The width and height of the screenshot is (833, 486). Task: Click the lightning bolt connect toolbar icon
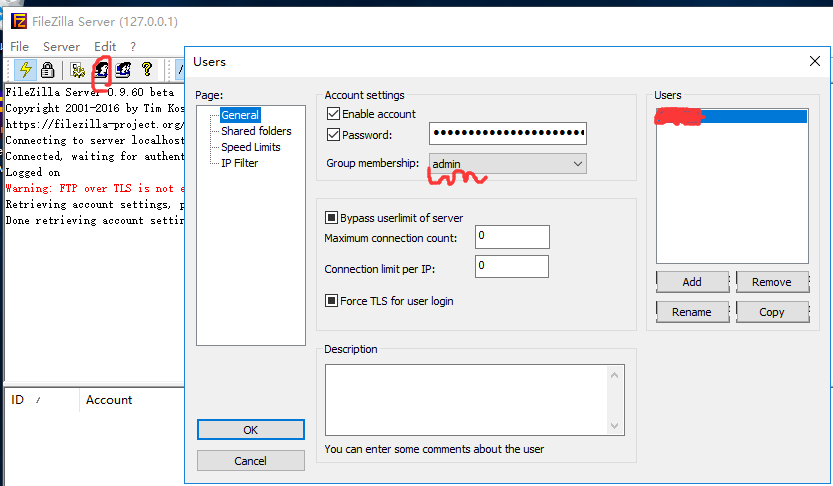(25, 70)
